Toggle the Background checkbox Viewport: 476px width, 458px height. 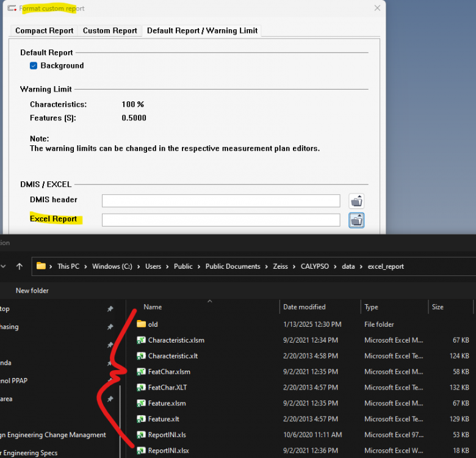[34, 65]
